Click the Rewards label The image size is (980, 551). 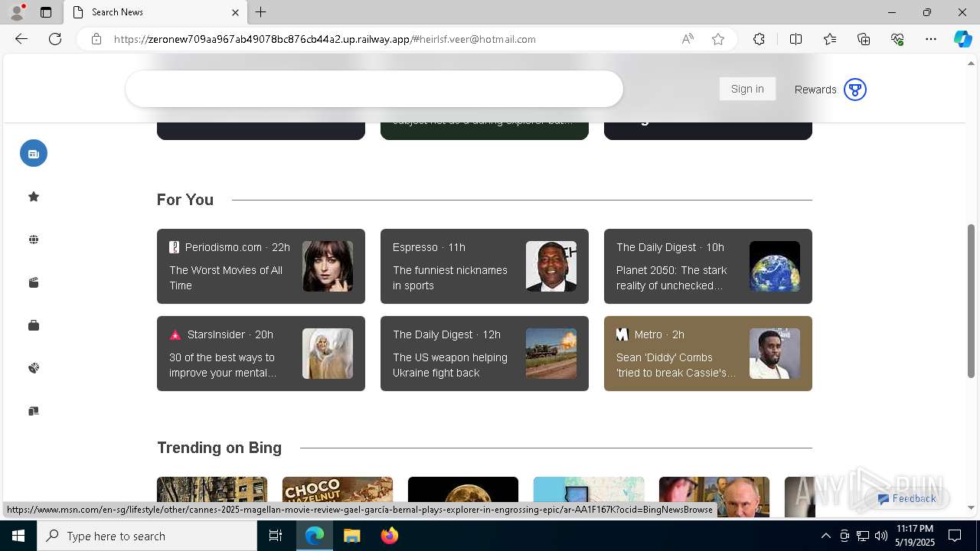pos(815,90)
